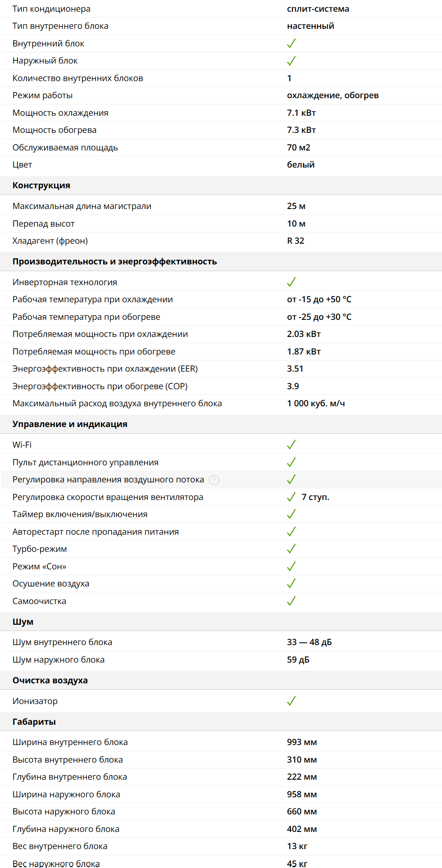The width and height of the screenshot is (442, 868).
Task: Click the Производительность и энергоэффективность section header
Action: coord(114,262)
